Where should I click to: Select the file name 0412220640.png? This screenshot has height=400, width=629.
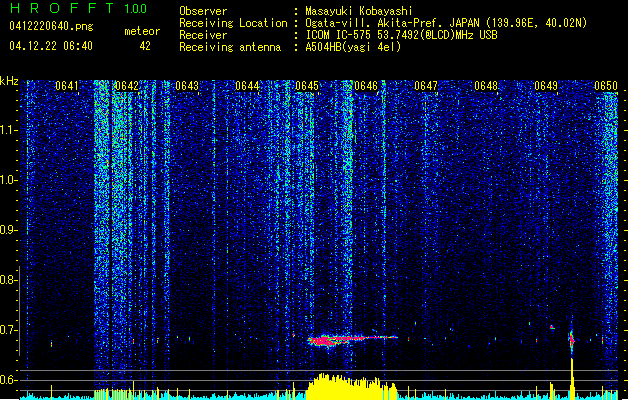[x=51, y=26]
